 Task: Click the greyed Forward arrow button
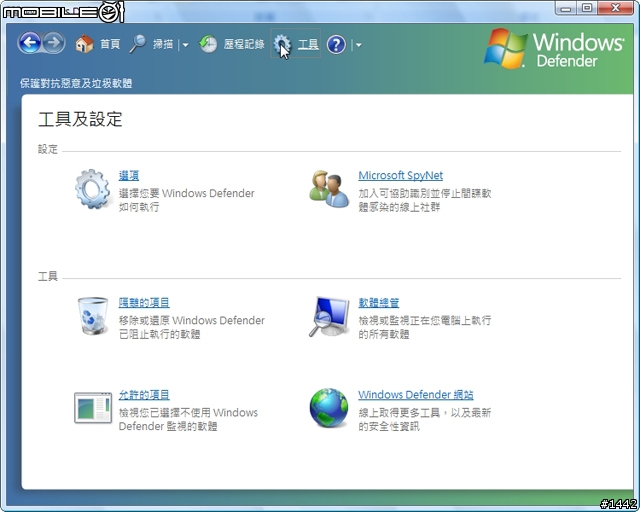pyautogui.click(x=54, y=43)
